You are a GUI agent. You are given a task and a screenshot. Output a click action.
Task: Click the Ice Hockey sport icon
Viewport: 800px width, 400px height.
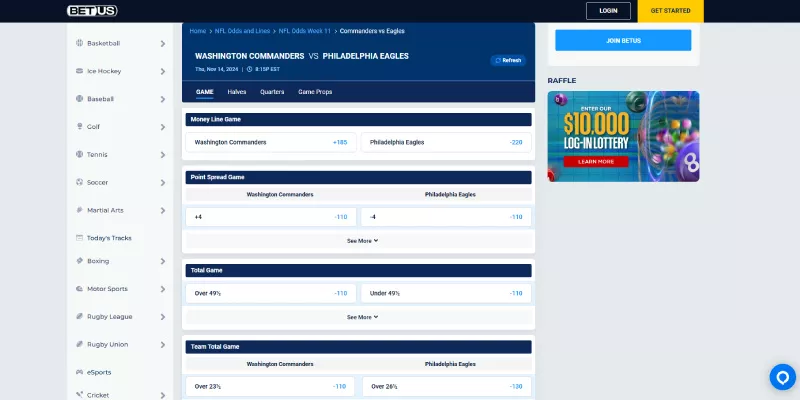(x=79, y=71)
